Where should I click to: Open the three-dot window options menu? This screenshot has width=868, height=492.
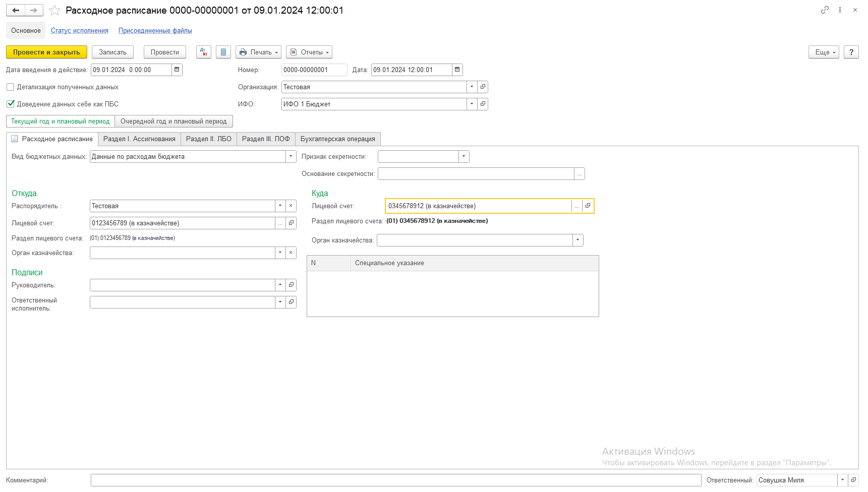[840, 10]
